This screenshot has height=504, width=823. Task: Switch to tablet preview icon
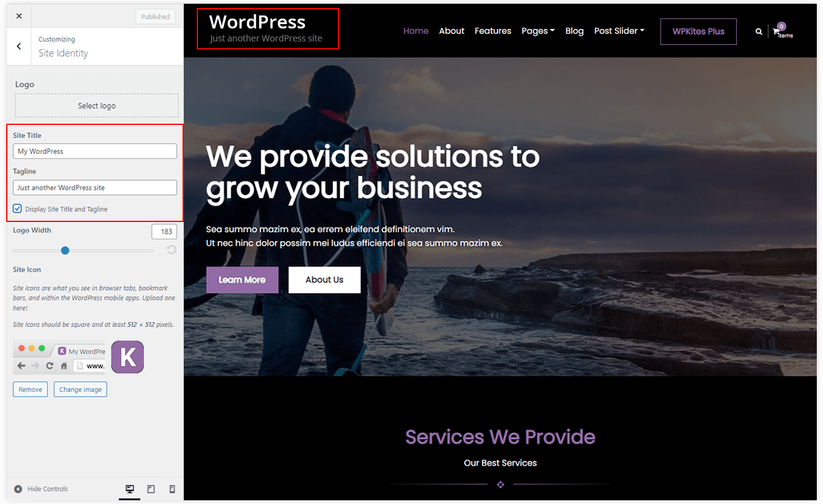(x=151, y=489)
